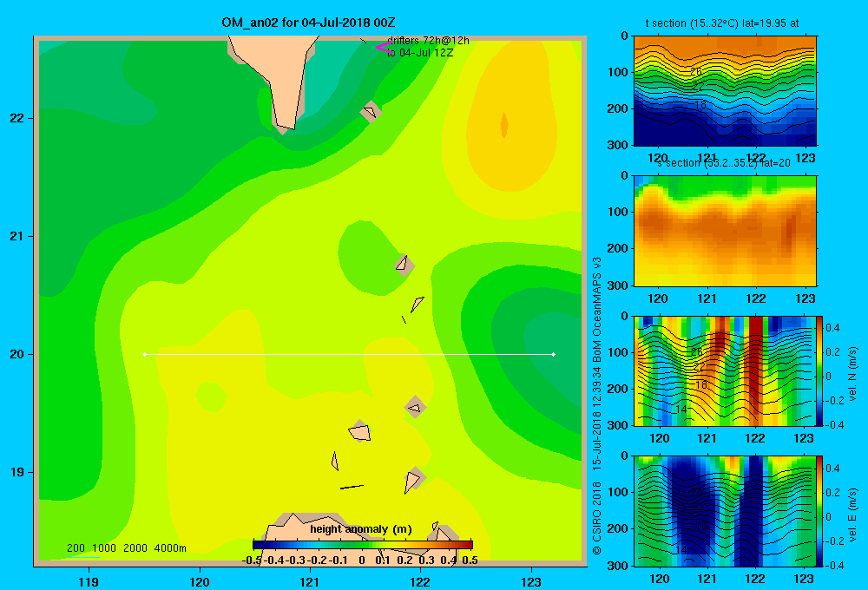The height and width of the screenshot is (590, 868).
Task: Click the 'to 04-Jul 12Z' label
Action: pyautogui.click(x=420, y=53)
